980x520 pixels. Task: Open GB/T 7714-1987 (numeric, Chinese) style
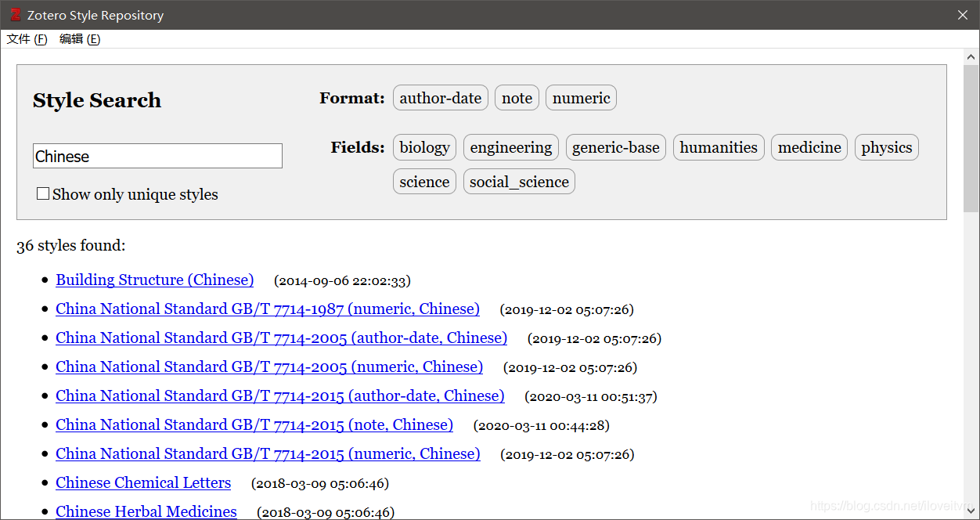(268, 309)
